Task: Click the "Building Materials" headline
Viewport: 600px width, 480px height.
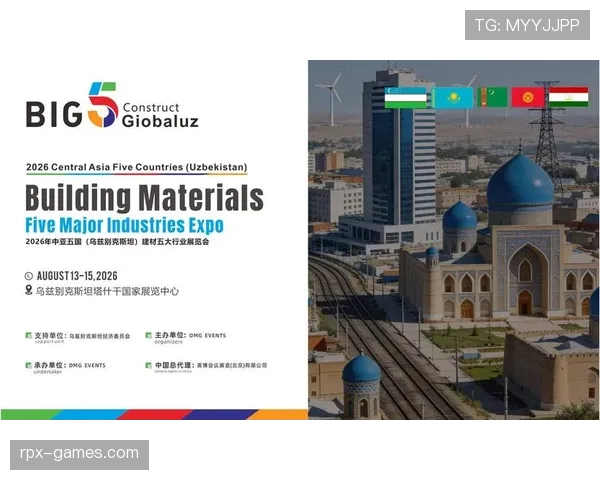Action: 144,198
